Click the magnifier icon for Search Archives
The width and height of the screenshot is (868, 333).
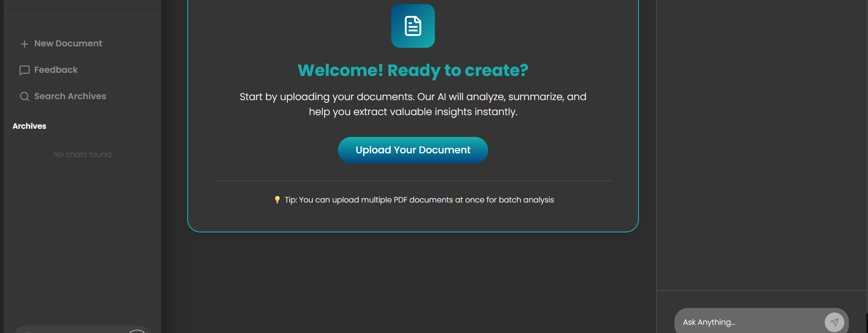pyautogui.click(x=25, y=96)
